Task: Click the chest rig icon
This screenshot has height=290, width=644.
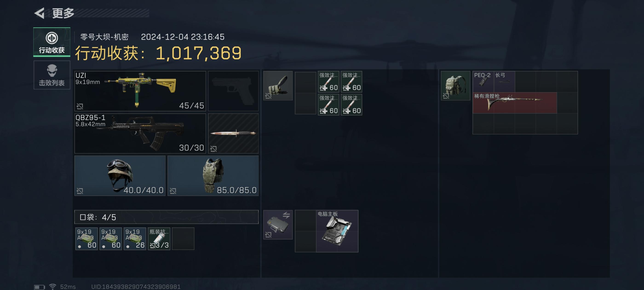Action: pos(278,86)
